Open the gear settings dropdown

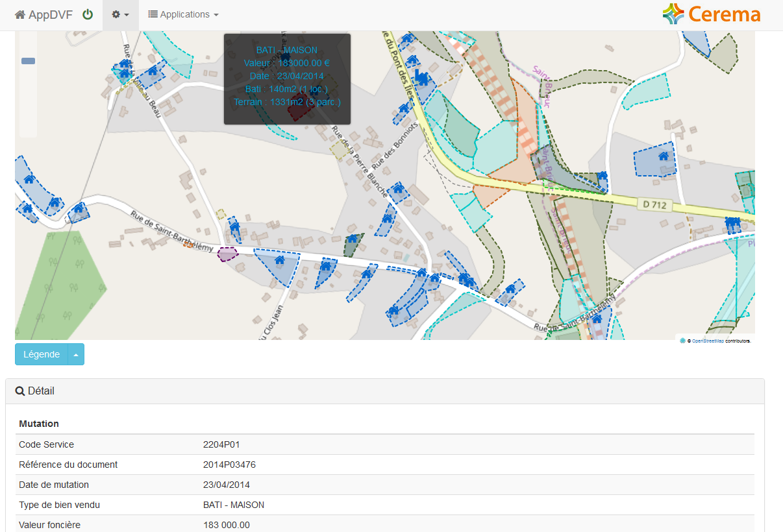point(120,14)
